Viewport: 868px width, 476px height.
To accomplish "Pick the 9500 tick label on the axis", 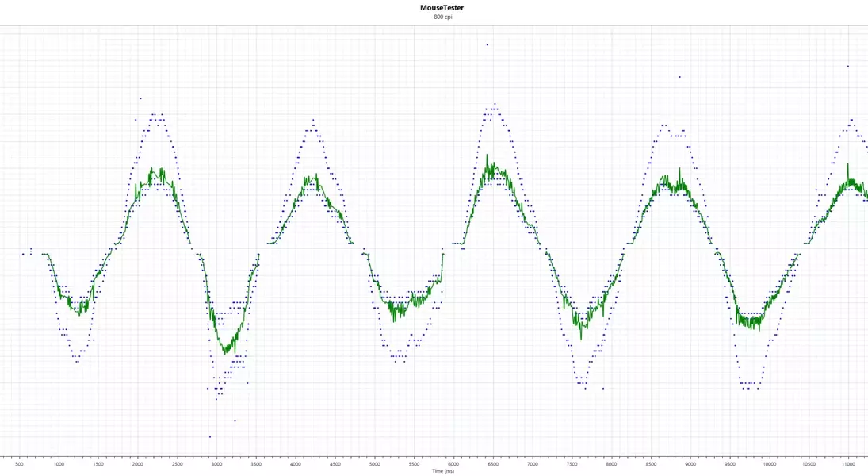I will pyautogui.click(x=729, y=463).
